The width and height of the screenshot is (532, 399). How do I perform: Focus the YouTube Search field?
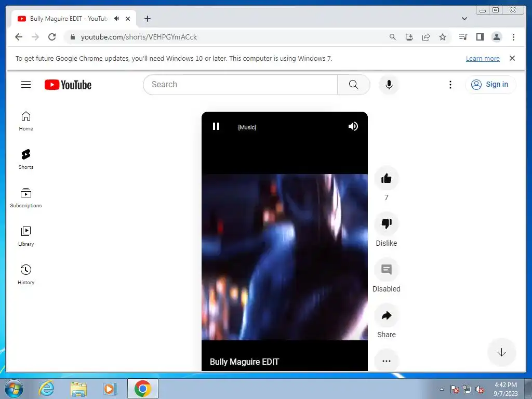tap(241, 85)
